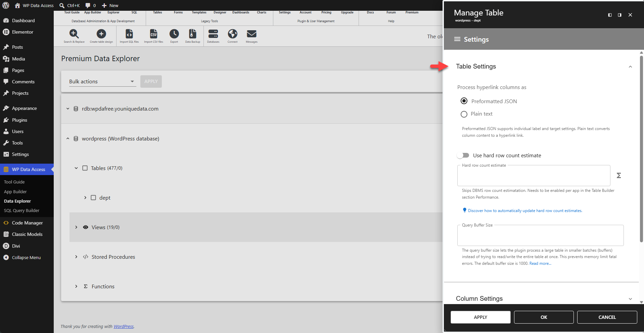644x333 pixels.
Task: Open Divi in the sidebar
Action: (16, 246)
